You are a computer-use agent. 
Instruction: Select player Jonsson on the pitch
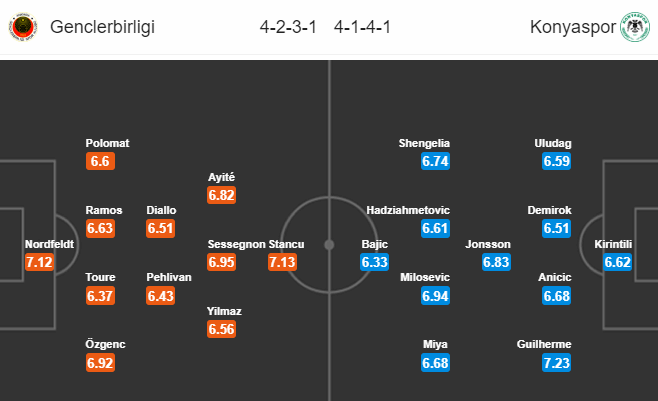coord(488,244)
